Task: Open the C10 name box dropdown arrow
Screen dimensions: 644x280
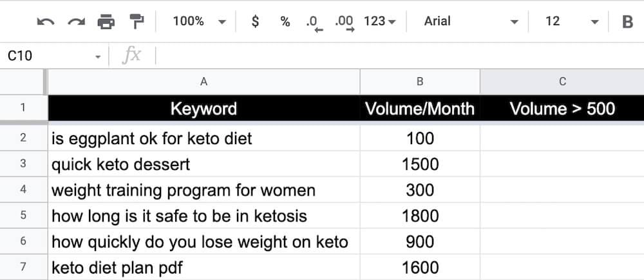Action: click(98, 57)
